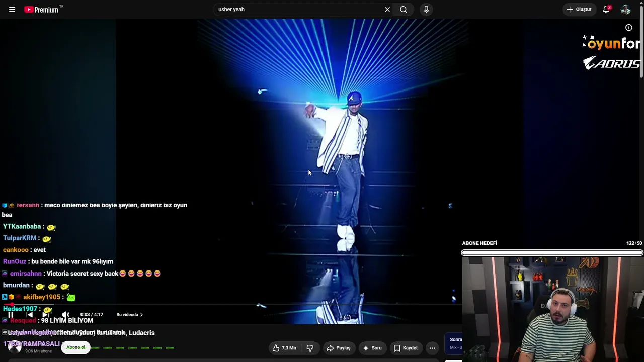Click the "122 / 50" goal counter

coord(634,243)
